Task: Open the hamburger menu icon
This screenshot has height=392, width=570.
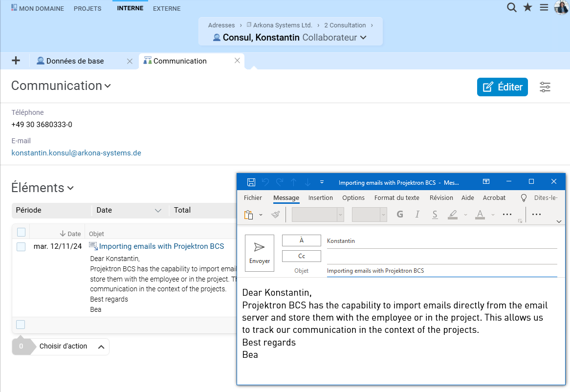Action: 544,7
